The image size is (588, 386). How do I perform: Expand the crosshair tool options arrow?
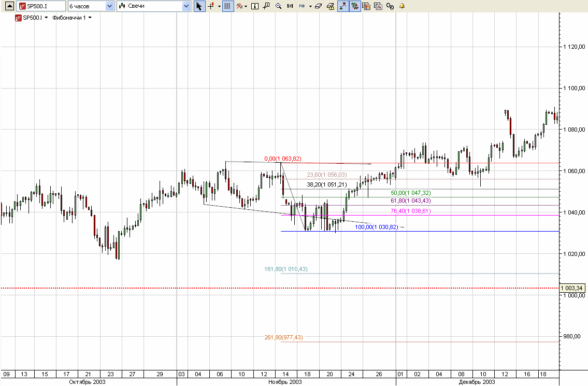[219, 6]
